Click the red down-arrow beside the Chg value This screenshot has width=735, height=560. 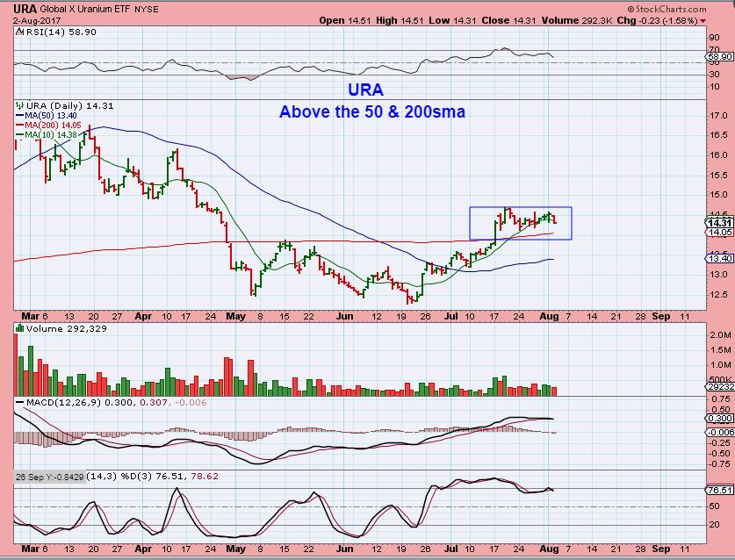[x=703, y=21]
